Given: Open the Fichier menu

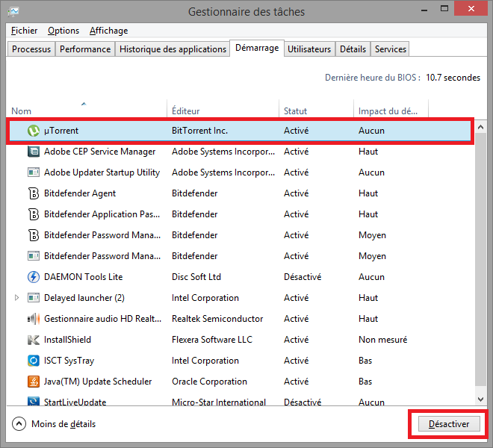Looking at the screenshot, I should [25, 31].
